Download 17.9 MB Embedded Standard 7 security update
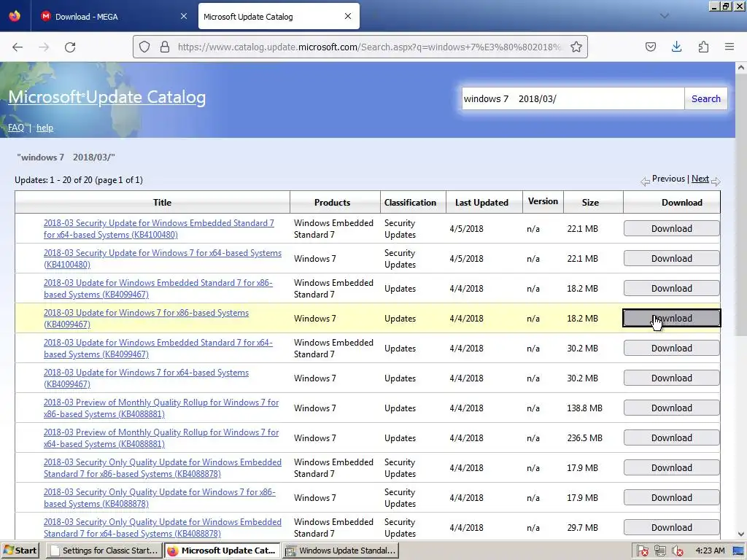This screenshot has width=747, height=560. click(671, 467)
